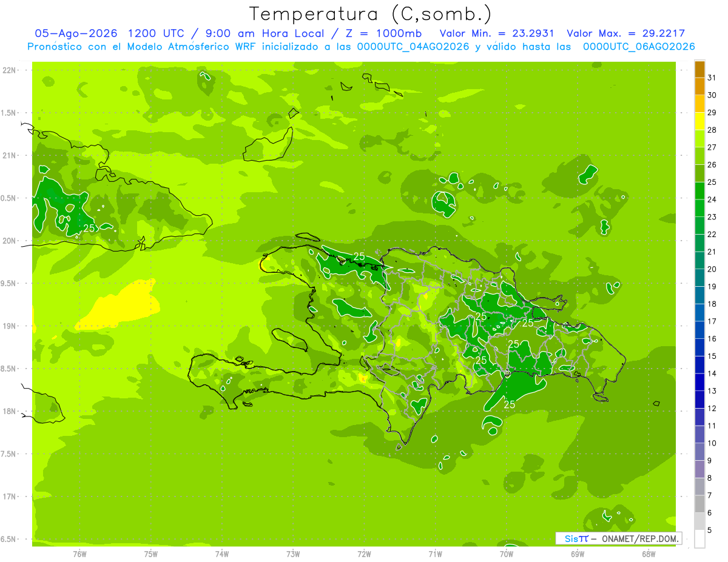
Task: Click the '18N' latitude label
Action: tap(10, 411)
